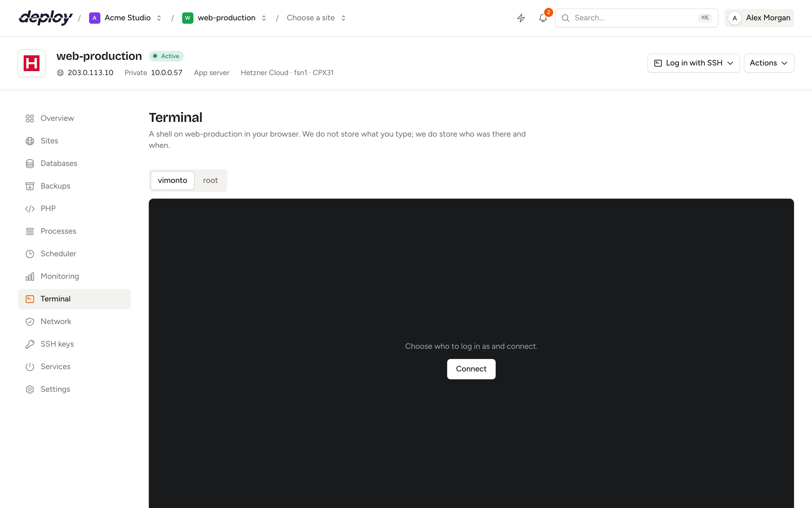Click the purple Acme Studio avatar
The width and height of the screenshot is (812, 508).
pyautogui.click(x=95, y=18)
